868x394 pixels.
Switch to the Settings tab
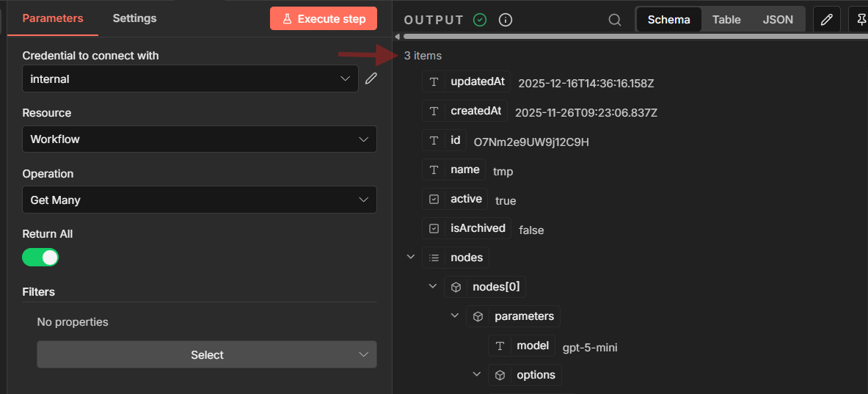pos(134,18)
